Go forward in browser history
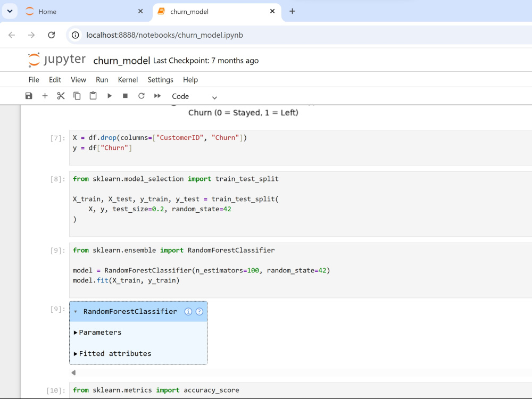The width and height of the screenshot is (532, 399). click(x=31, y=35)
